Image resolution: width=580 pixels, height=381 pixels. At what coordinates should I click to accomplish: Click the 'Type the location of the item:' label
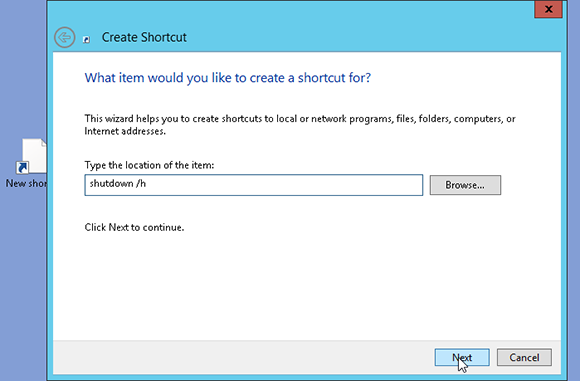149,165
